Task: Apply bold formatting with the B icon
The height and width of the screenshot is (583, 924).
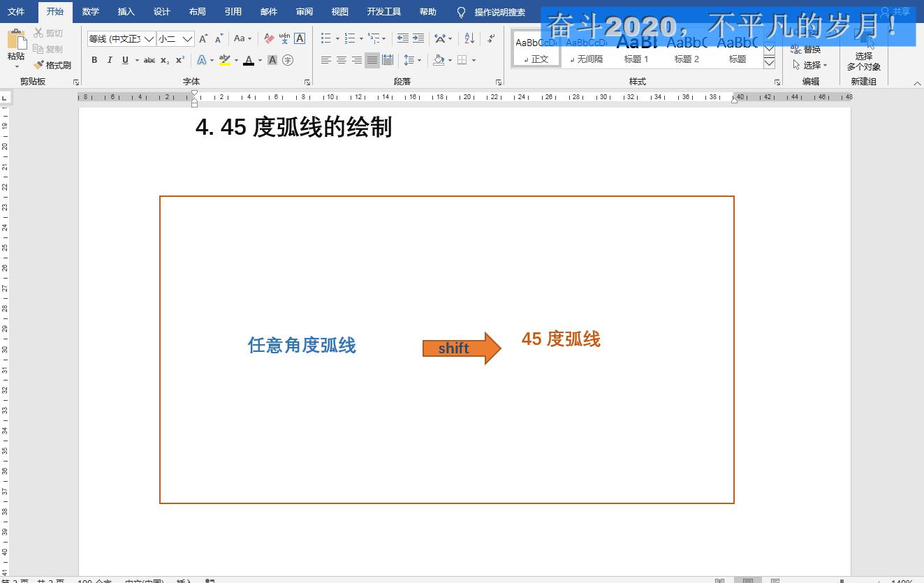Action: click(x=94, y=60)
